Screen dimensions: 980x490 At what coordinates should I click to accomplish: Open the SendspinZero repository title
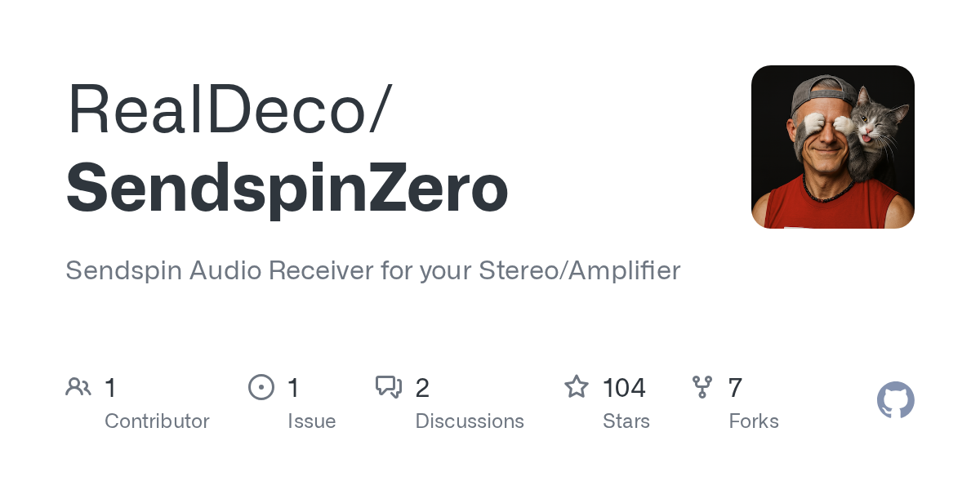click(287, 189)
